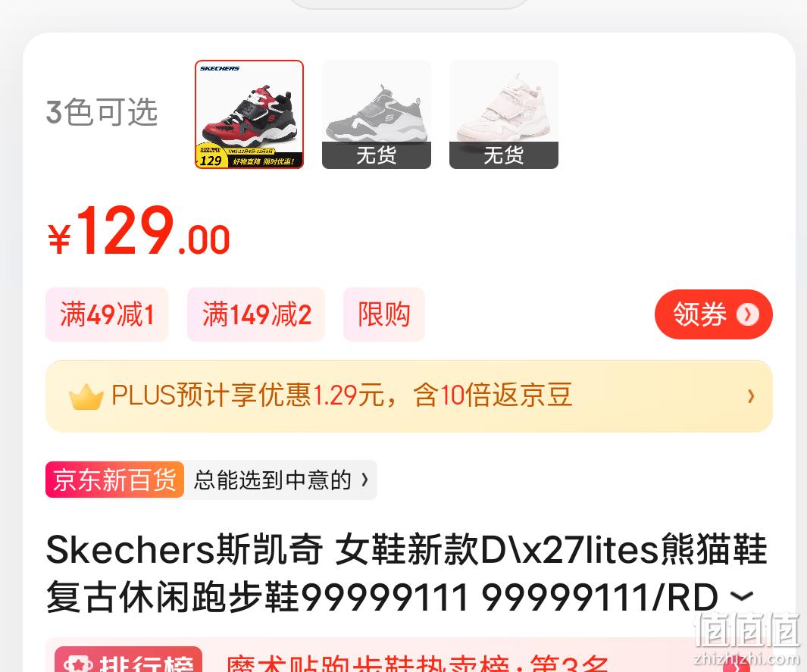Image resolution: width=807 pixels, height=672 pixels.
Task: Expand the product title dropdown arrow
Action: click(x=742, y=596)
